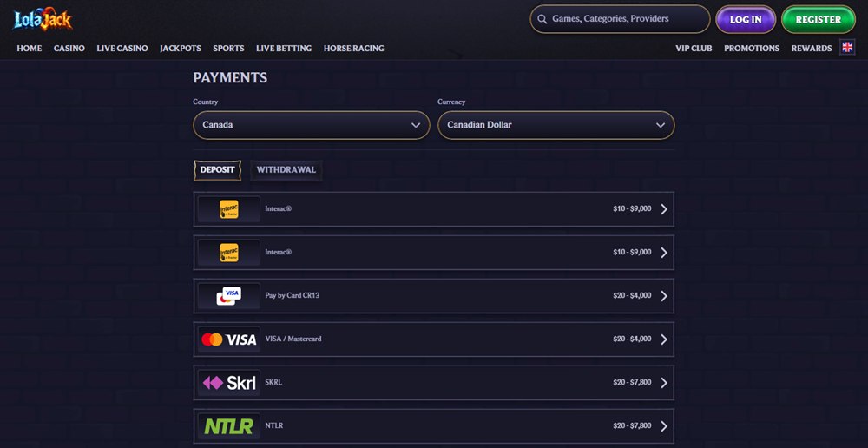Viewport: 868px width, 448px height.
Task: Click the NTLR logo
Action: click(228, 425)
